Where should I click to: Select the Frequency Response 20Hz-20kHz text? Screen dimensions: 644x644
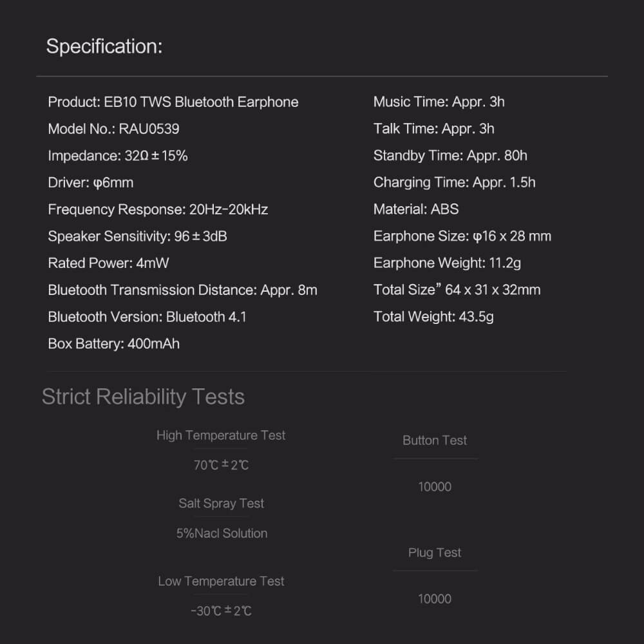click(158, 209)
